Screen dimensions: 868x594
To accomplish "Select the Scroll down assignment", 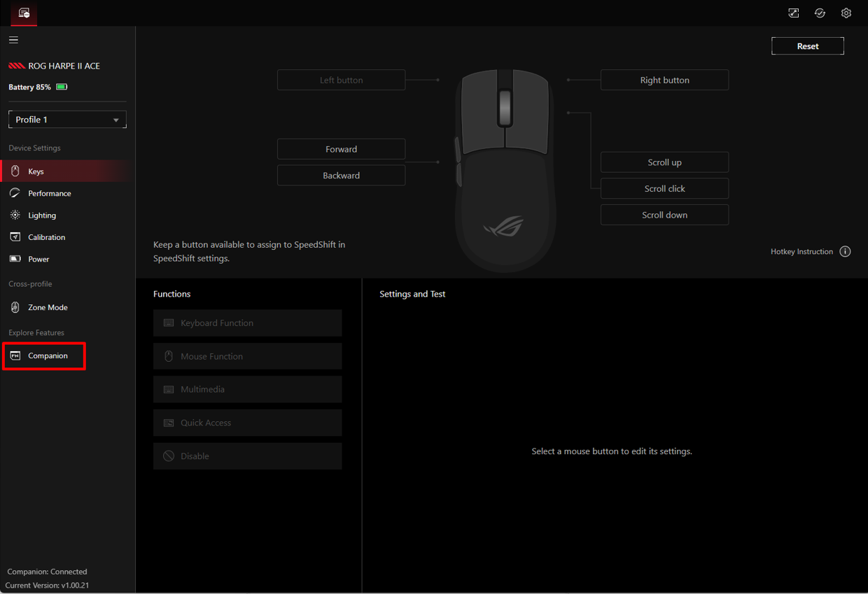I will 664,215.
